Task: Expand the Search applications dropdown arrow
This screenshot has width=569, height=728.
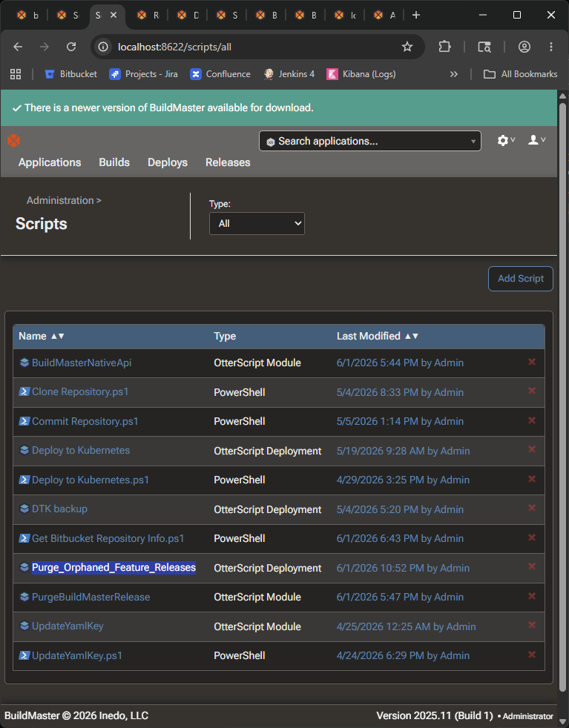Action: coord(473,141)
